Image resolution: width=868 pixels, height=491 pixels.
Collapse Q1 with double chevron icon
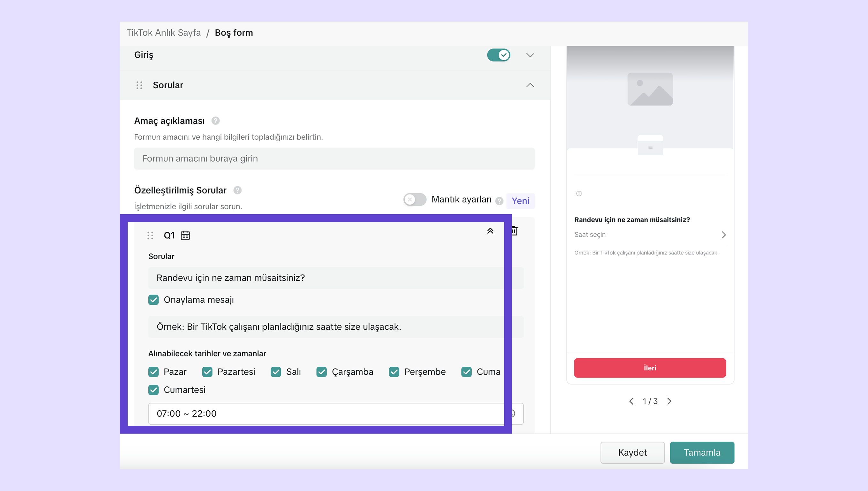coord(490,231)
